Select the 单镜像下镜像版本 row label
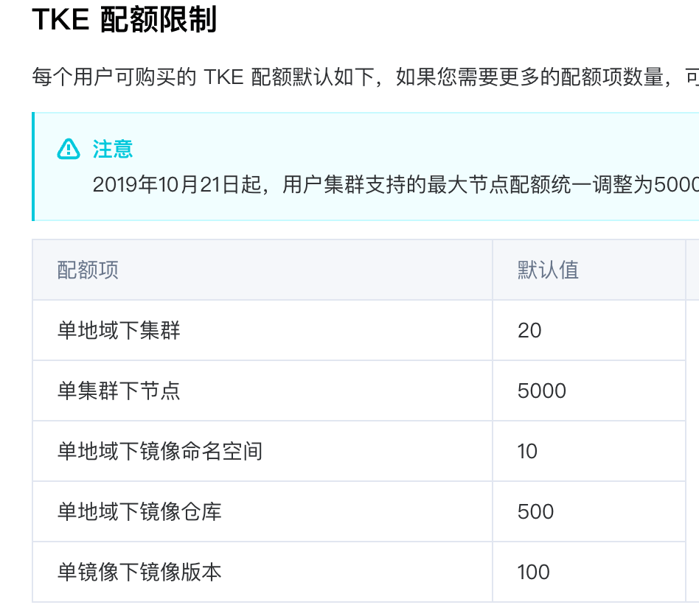699x616 pixels. coord(139,572)
